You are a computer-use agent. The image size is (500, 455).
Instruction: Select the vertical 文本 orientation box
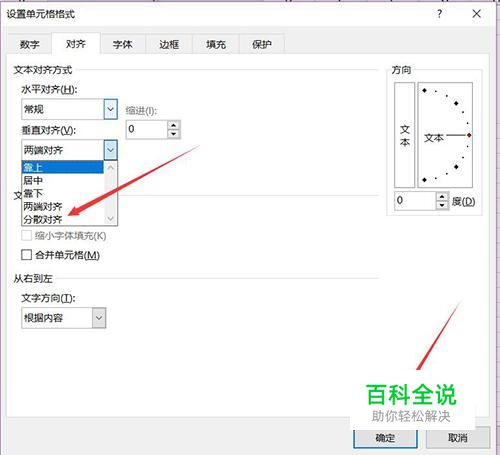[x=404, y=135]
